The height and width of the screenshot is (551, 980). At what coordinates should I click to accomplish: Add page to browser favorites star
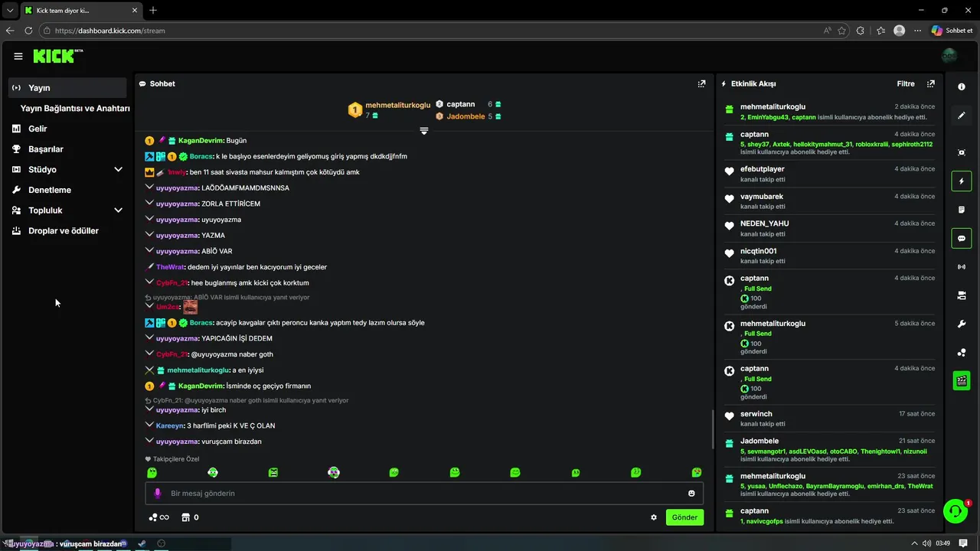(842, 31)
